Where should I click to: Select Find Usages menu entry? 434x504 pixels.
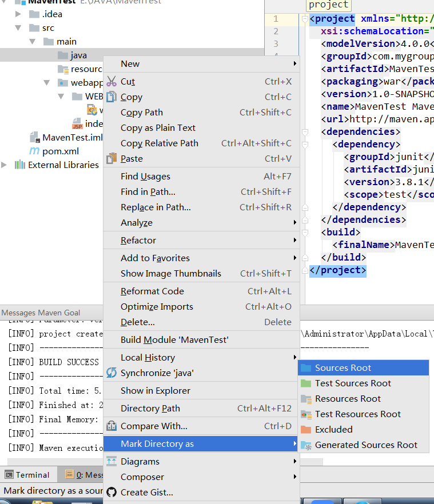(202, 176)
